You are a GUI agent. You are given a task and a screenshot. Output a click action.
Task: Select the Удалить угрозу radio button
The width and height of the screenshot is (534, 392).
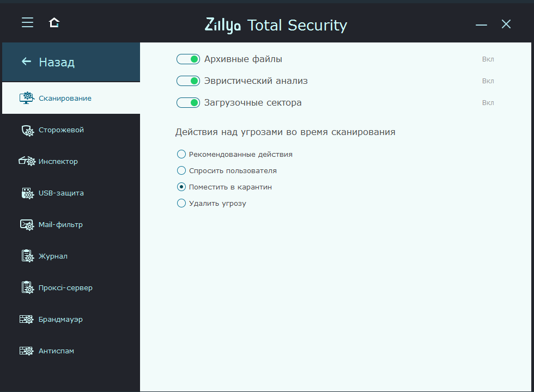(181, 204)
